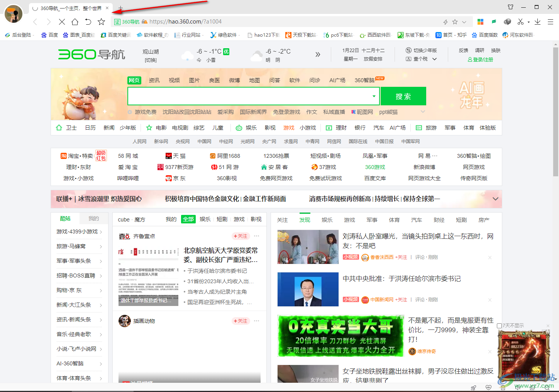
Task: Switch city with 切换 under 观山湖
Action: 151,60
